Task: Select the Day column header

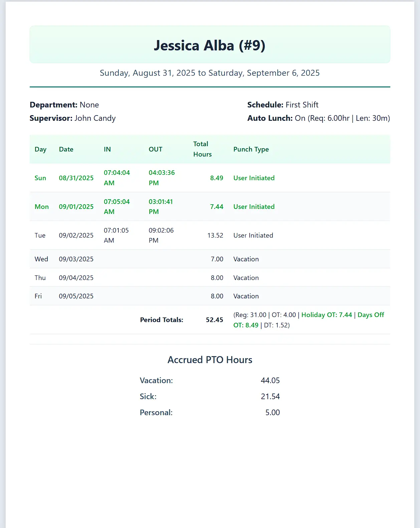Action: 40,149
